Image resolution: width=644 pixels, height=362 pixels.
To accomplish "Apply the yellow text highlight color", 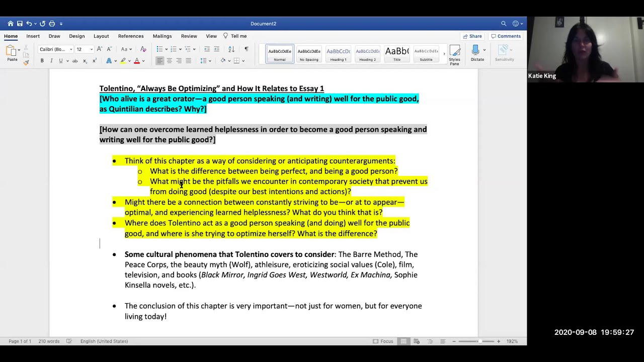I will (x=123, y=61).
